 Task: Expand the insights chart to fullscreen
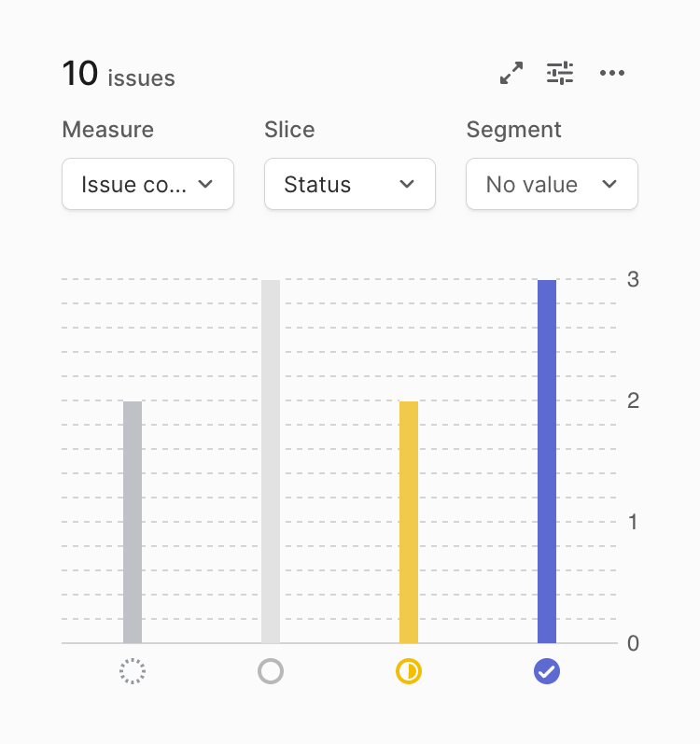pyautogui.click(x=511, y=73)
